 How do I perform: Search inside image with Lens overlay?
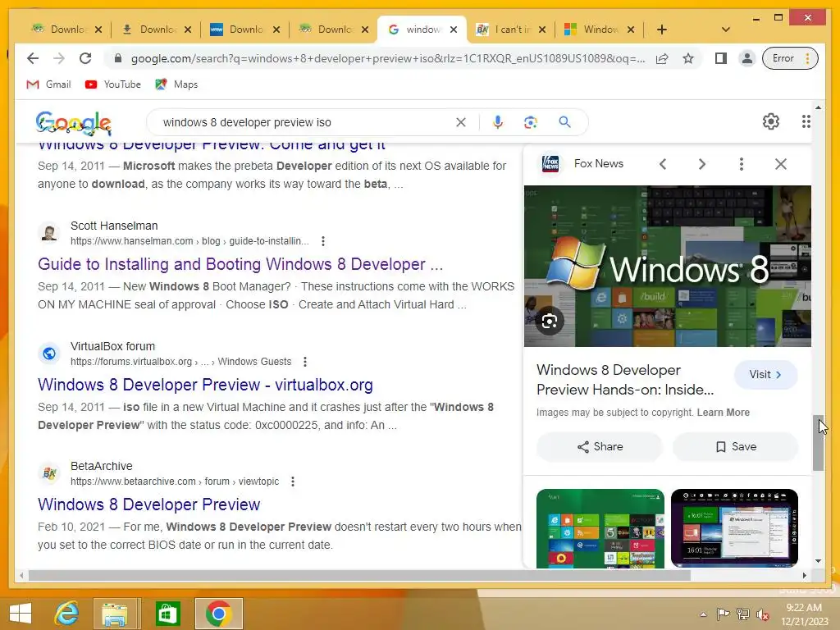(550, 321)
